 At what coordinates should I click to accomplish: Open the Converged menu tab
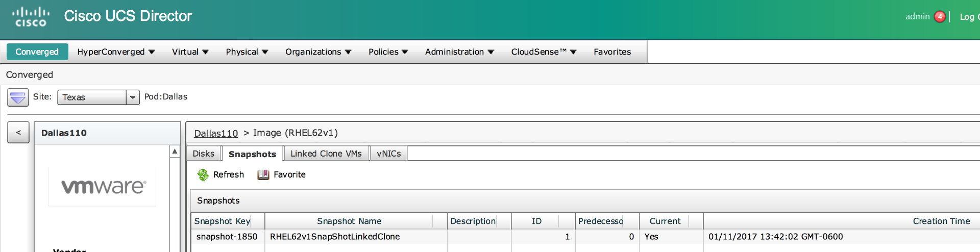pos(37,52)
